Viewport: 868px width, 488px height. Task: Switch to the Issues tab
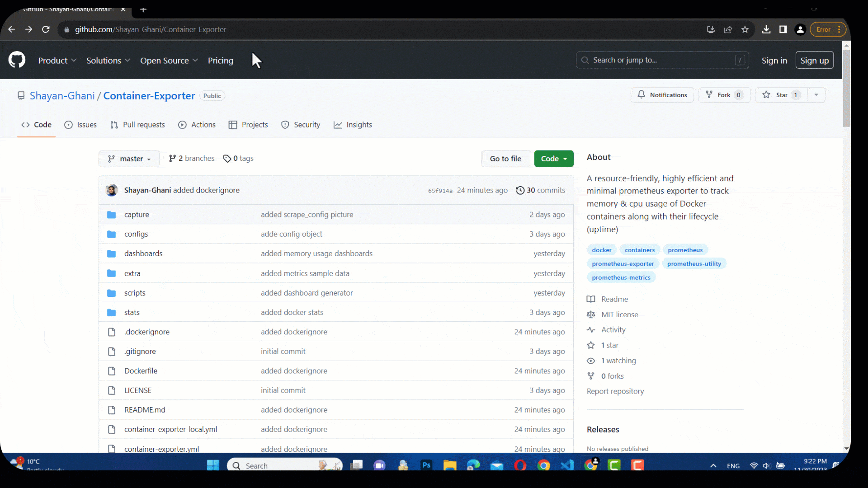80,125
